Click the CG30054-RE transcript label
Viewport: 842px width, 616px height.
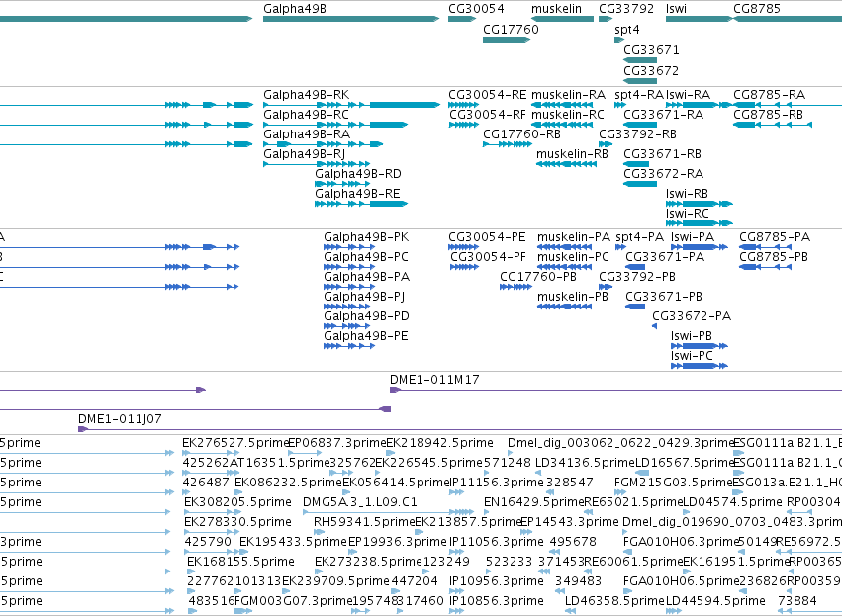tap(488, 95)
